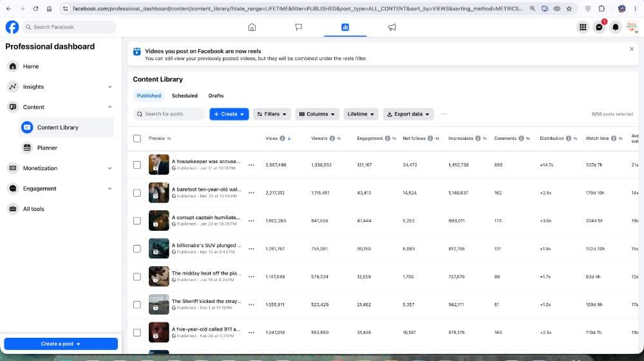The height and width of the screenshot is (361, 644).
Task: Click the Viewers info icon
Action: coord(332,139)
